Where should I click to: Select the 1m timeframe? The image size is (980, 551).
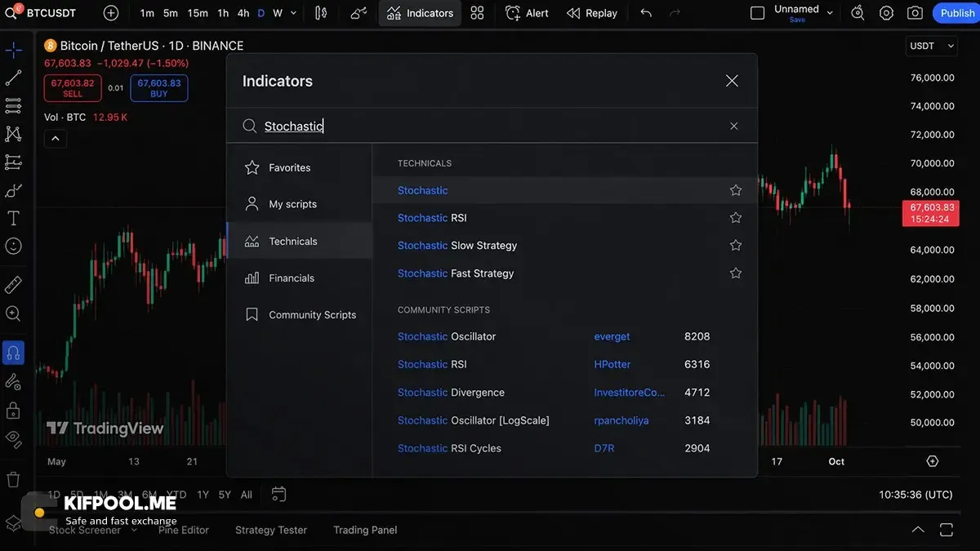pyautogui.click(x=147, y=13)
